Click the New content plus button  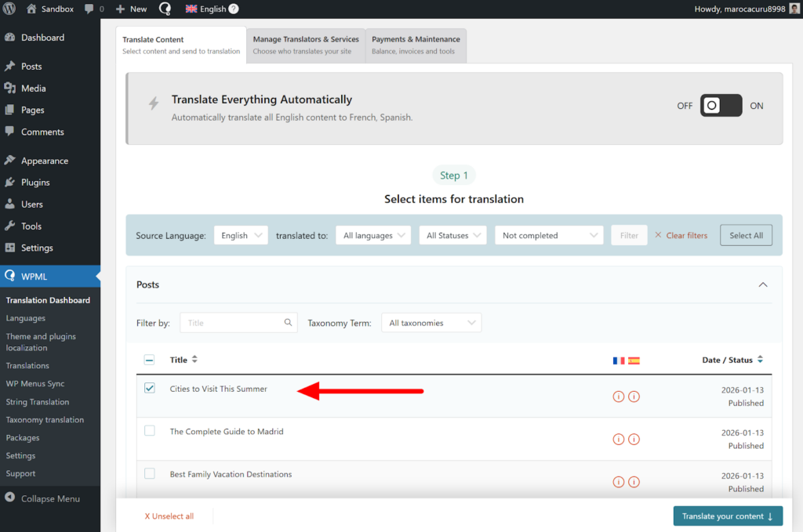[x=131, y=9]
